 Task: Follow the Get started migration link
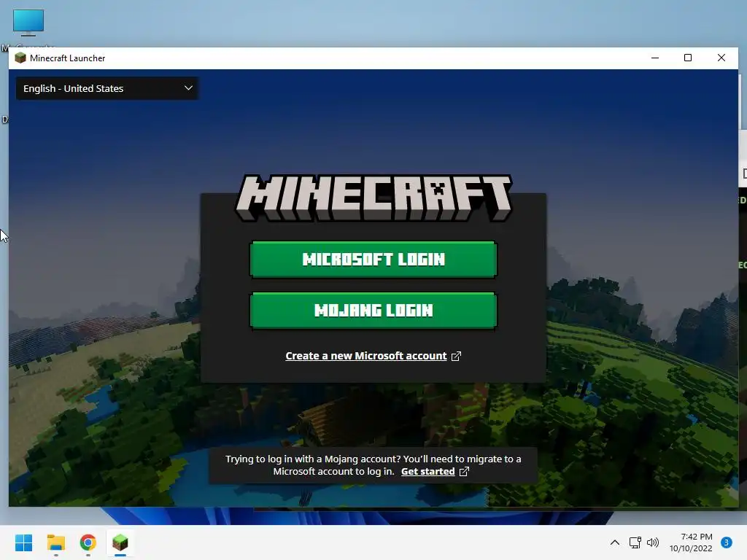pyautogui.click(x=427, y=472)
